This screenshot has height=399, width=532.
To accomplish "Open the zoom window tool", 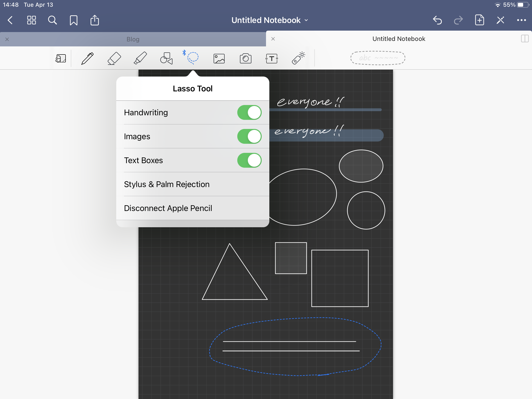I will coord(61,58).
